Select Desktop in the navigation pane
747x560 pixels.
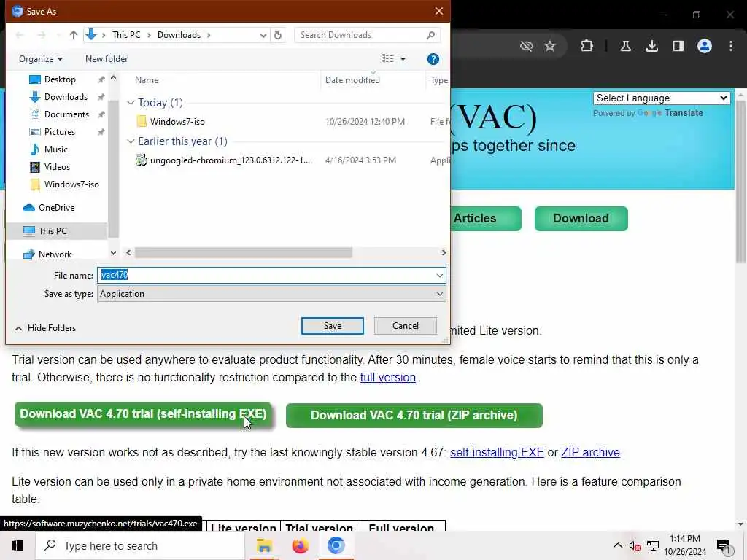point(60,79)
